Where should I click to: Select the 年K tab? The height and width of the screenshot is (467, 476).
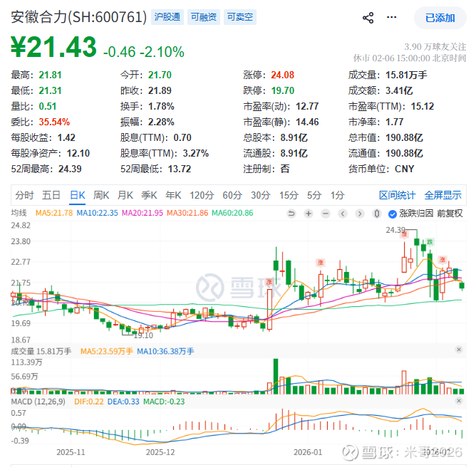173,195
